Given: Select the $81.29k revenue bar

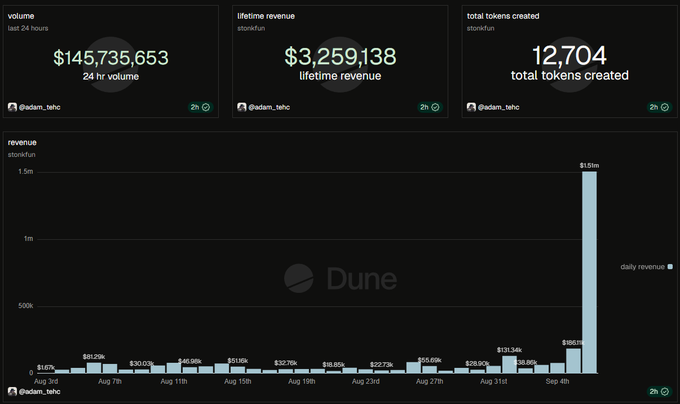Looking at the screenshot, I should [94, 368].
